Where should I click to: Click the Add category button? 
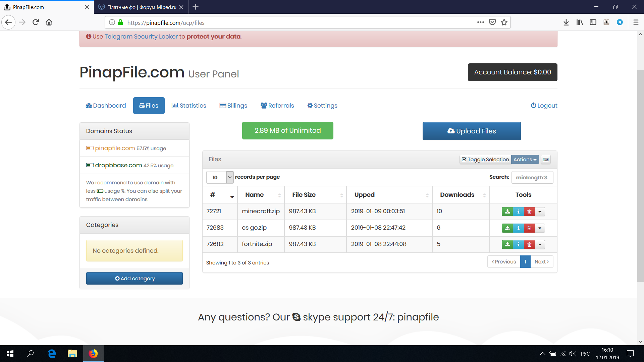135,279
